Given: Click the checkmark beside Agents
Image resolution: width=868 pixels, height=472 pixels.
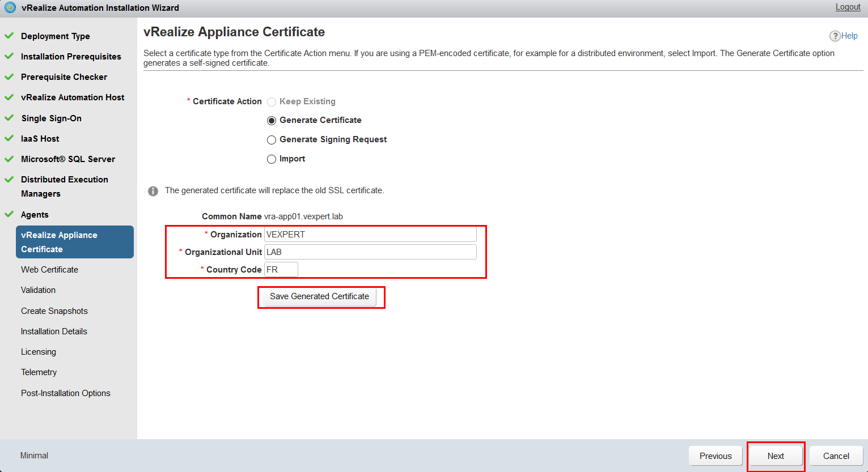Looking at the screenshot, I should pyautogui.click(x=9, y=214).
